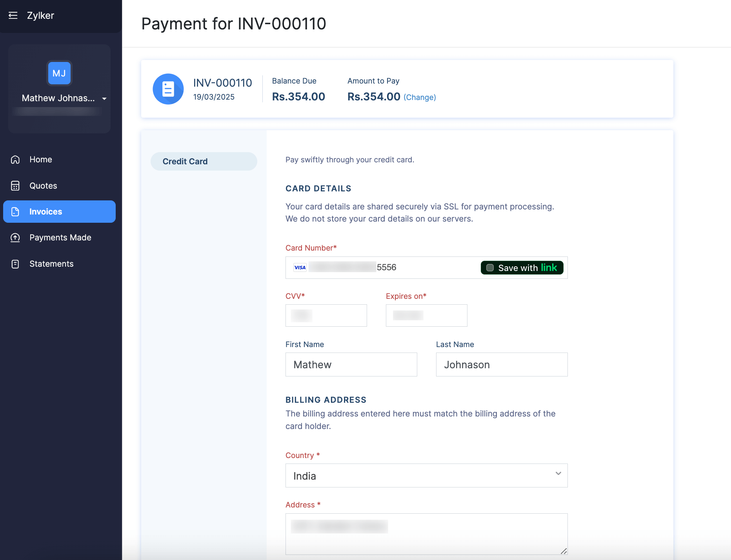The image size is (731, 560).
Task: Click the Expires on field
Action: click(426, 315)
